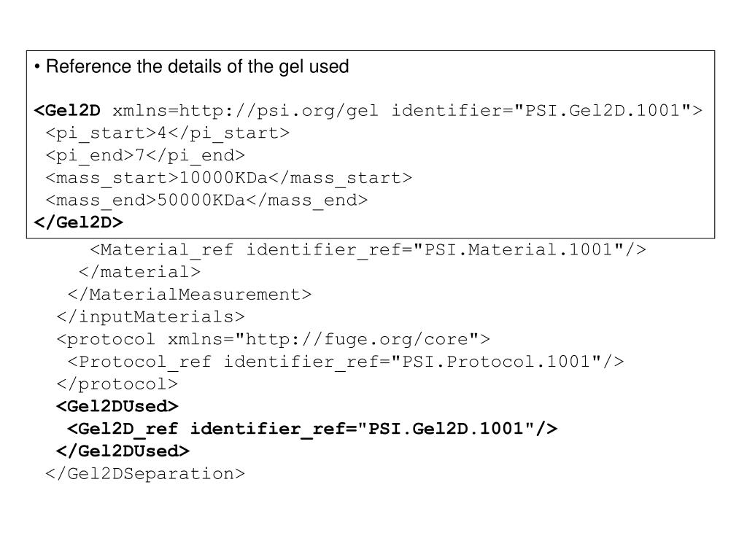The image size is (747, 560).
Task: Click the Material_ref identifier_ref line
Action: (x=368, y=250)
